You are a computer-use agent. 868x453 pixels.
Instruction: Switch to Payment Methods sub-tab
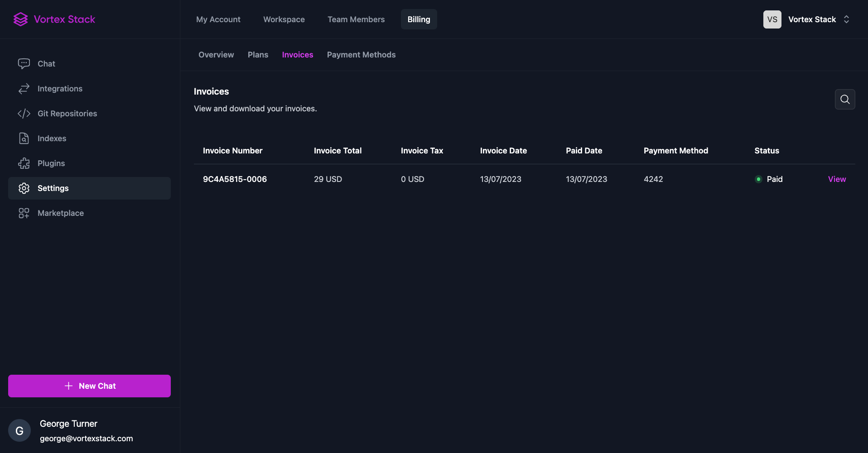pyautogui.click(x=361, y=55)
